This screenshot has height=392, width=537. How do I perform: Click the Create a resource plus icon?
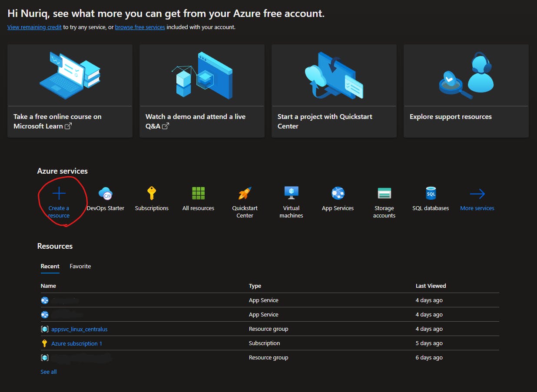[x=59, y=193]
